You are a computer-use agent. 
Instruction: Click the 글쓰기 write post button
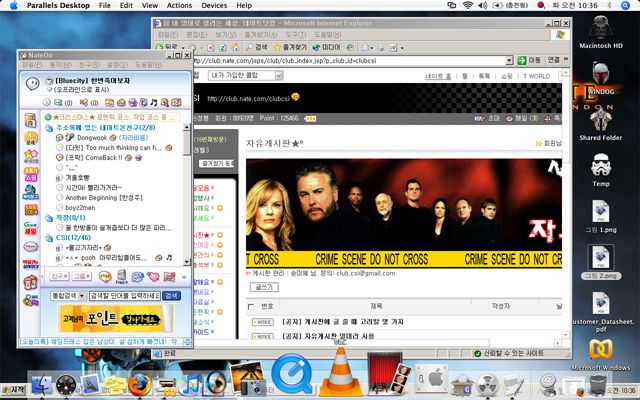pos(264,287)
